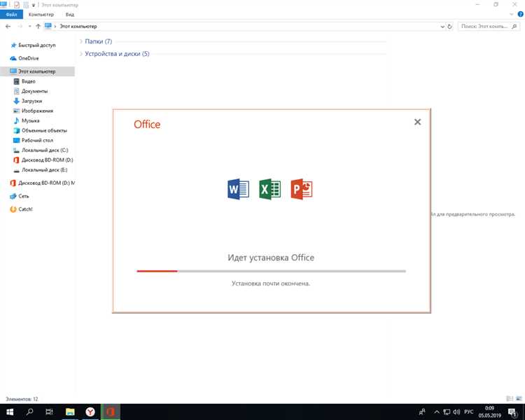Click the Office installation progress bar
The image size is (525, 420).
(271, 271)
